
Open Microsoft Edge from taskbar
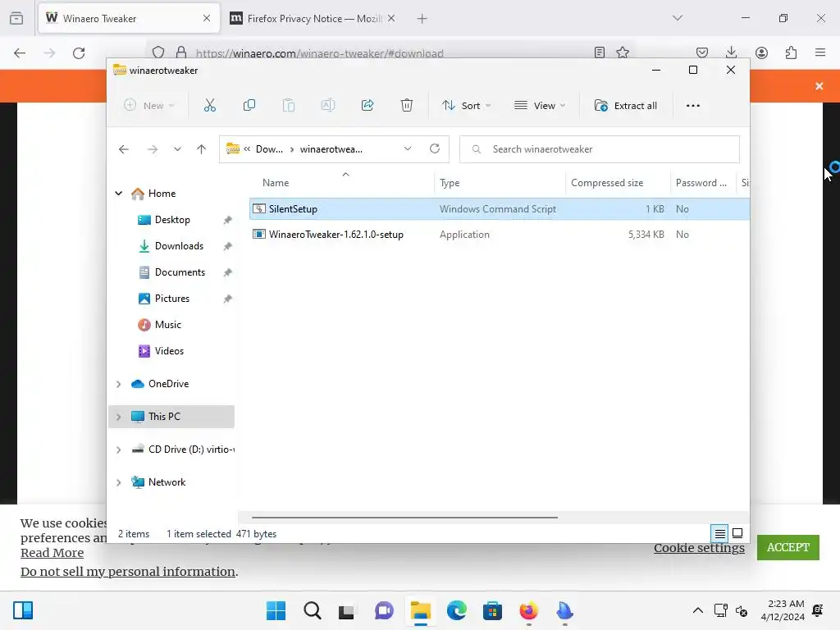coord(456,610)
